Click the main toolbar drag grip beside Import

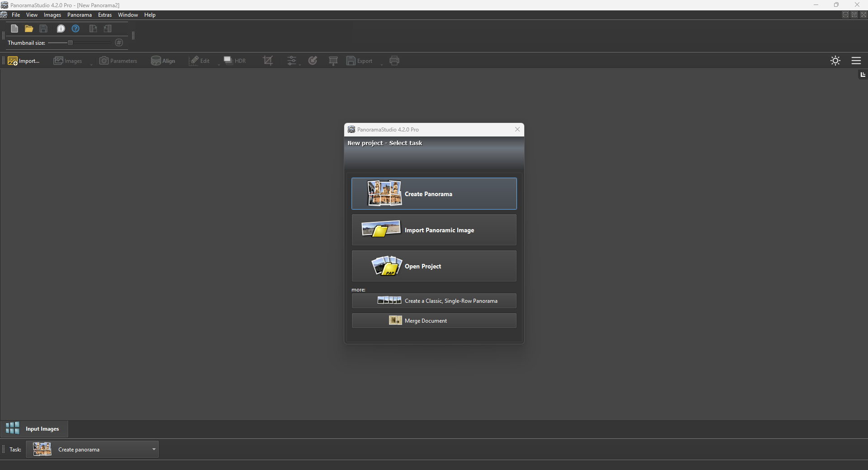4,61
